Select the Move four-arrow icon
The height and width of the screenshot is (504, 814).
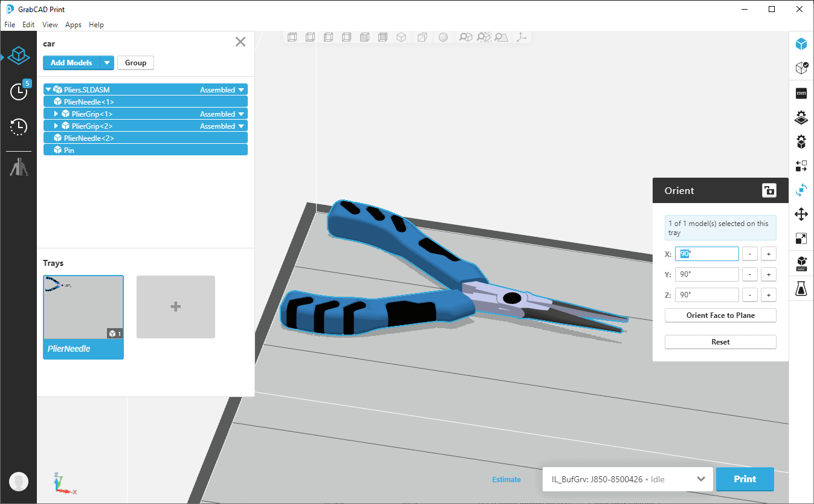click(801, 214)
